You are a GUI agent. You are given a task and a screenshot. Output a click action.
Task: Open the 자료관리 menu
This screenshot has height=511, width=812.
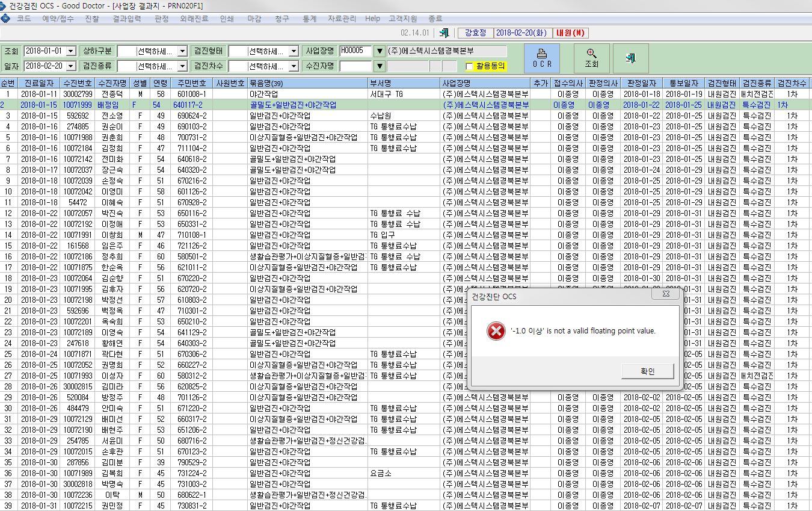[342, 19]
